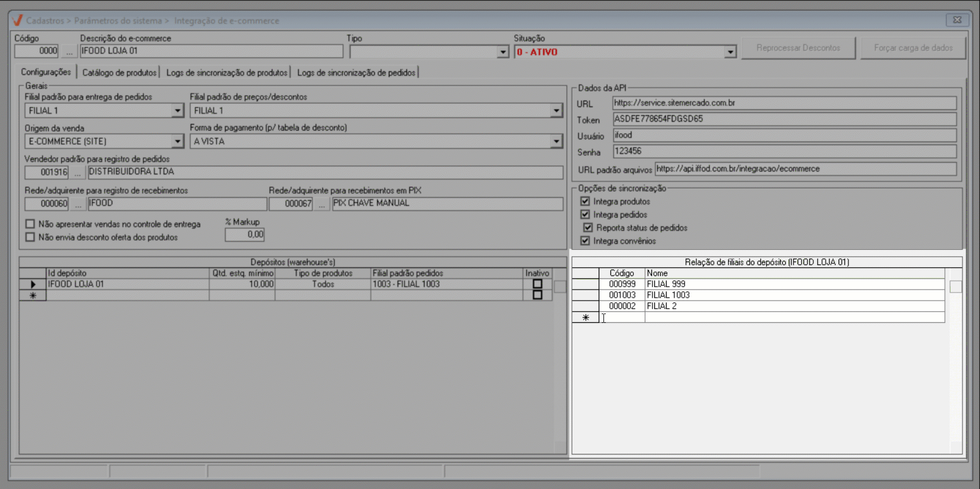
Task: Uncheck the 'Integra produtos' option
Action: (x=585, y=201)
